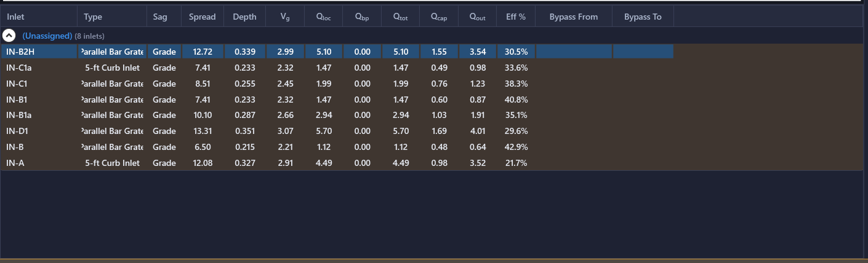Click spread value 13.31
868x263 pixels.
pyautogui.click(x=203, y=131)
